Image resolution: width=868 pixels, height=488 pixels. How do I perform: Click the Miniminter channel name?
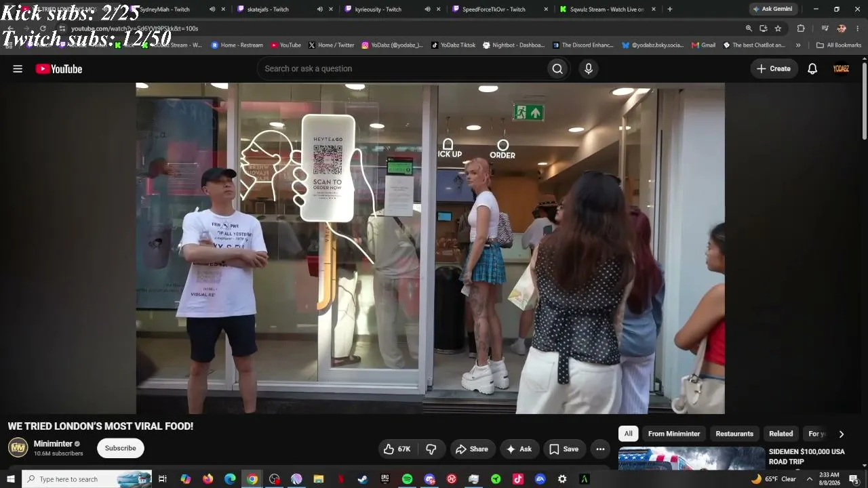pyautogui.click(x=53, y=444)
